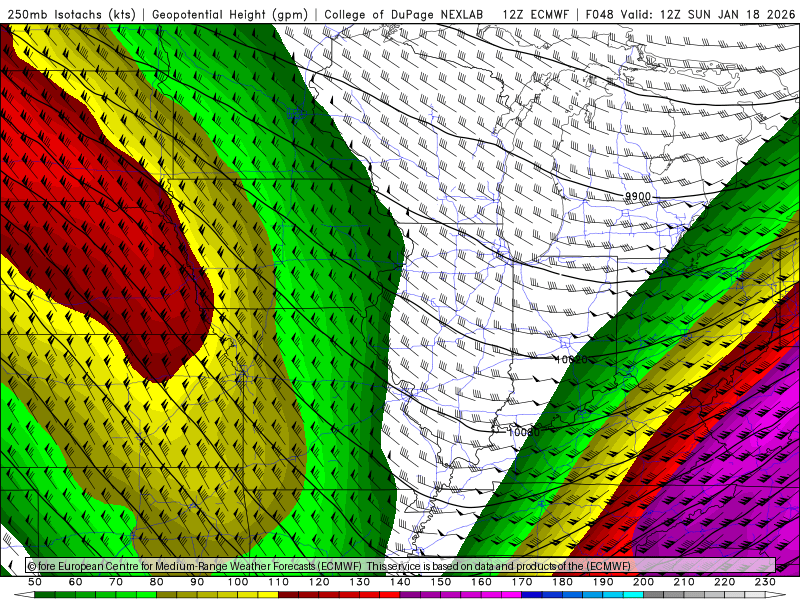
Task: Click the '12Z ECMWF' model run label
Action: 535,14
